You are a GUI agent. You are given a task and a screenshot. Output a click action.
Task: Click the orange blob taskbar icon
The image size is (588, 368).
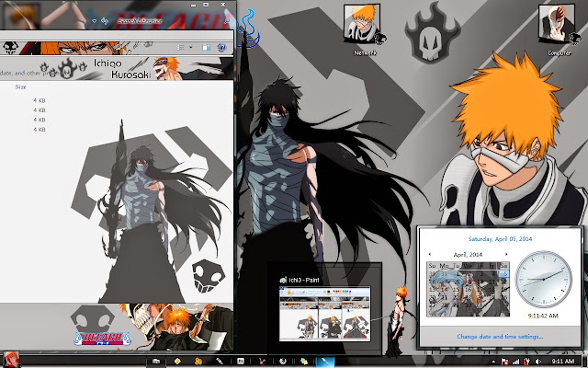[x=198, y=362]
